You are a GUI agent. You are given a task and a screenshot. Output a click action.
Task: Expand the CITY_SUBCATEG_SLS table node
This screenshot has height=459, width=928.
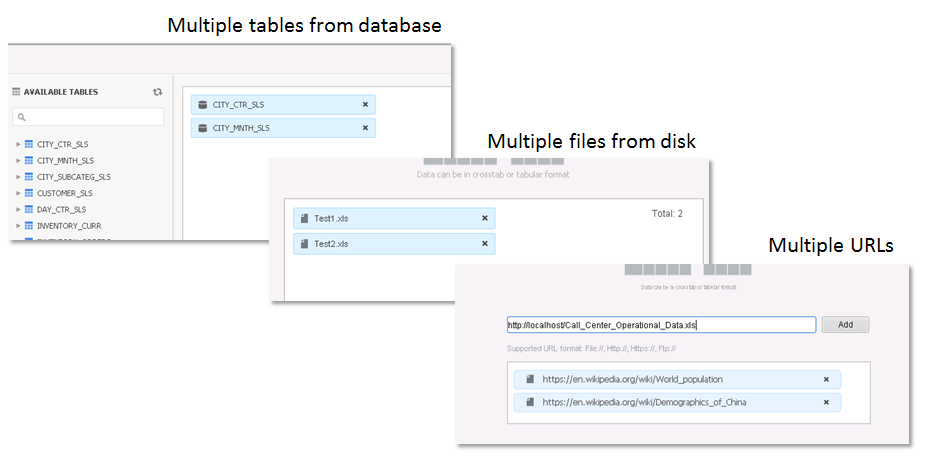click(x=18, y=177)
